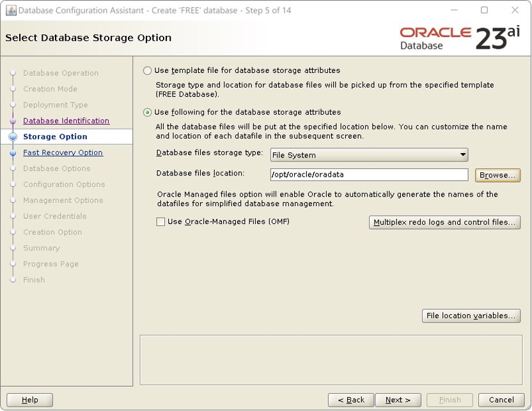This screenshot has height=411, width=532.
Task: Select 'Use template file for database storage attributes'
Action: [147, 70]
